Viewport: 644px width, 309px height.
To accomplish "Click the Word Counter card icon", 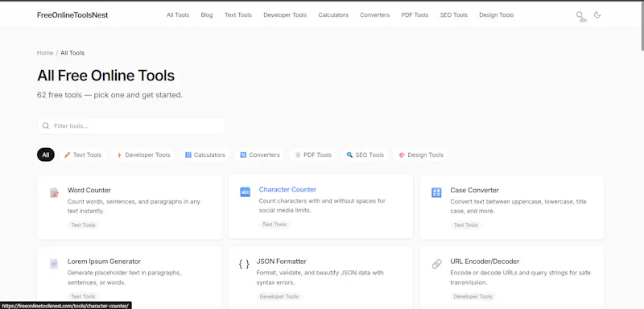I will (x=54, y=192).
